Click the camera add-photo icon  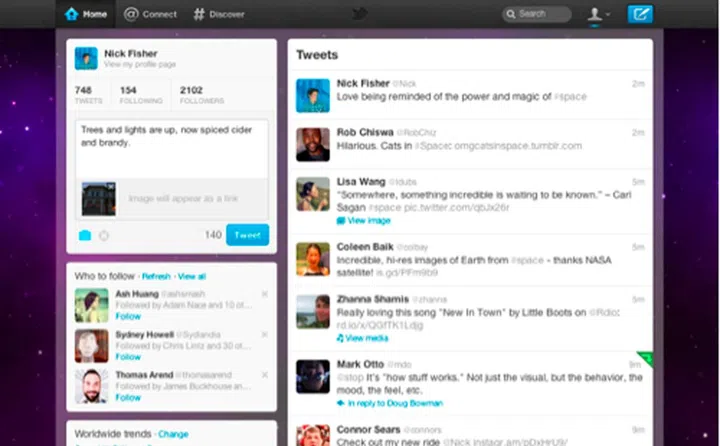[85, 236]
